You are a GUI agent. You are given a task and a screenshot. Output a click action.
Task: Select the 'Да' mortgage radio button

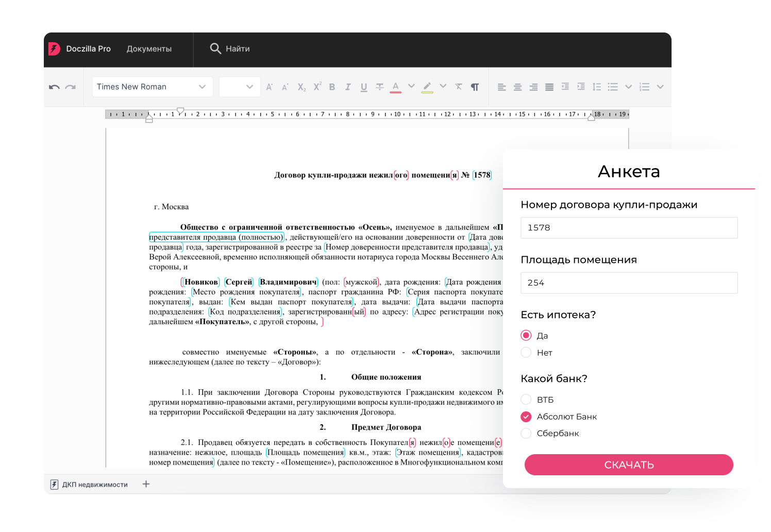click(x=526, y=335)
